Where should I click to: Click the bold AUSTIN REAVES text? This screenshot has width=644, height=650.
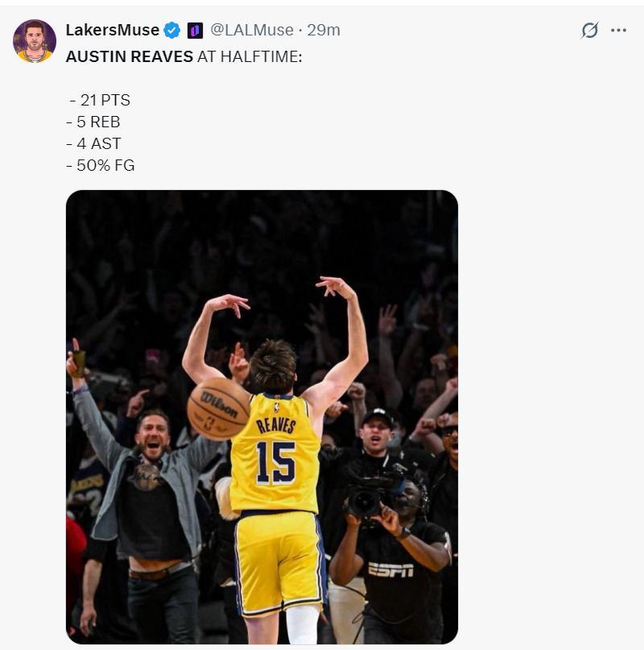(129, 56)
